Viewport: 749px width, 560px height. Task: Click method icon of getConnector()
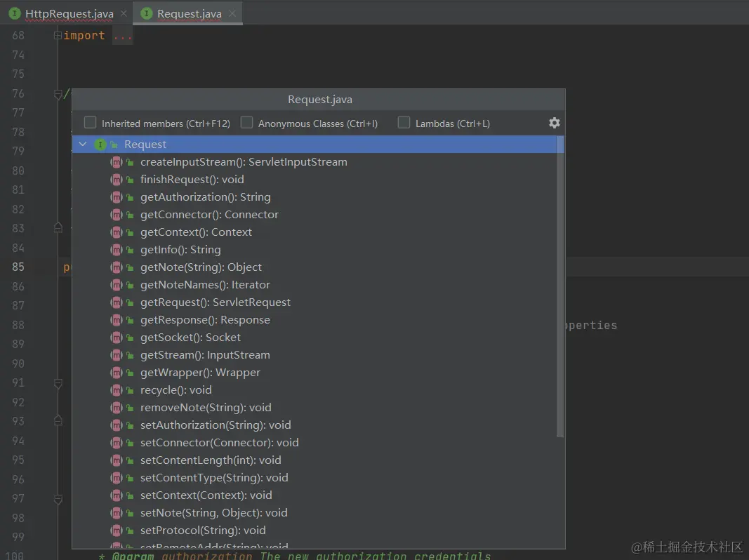(x=117, y=215)
